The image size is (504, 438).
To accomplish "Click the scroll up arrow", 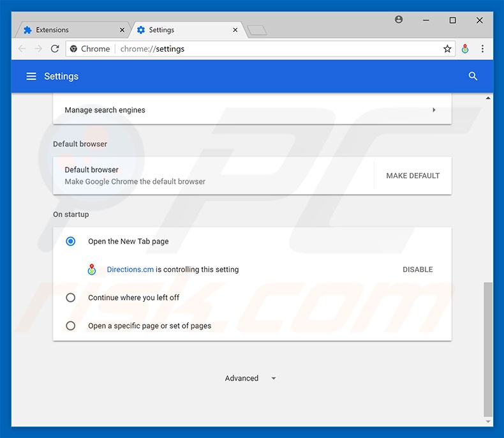I will point(488,98).
